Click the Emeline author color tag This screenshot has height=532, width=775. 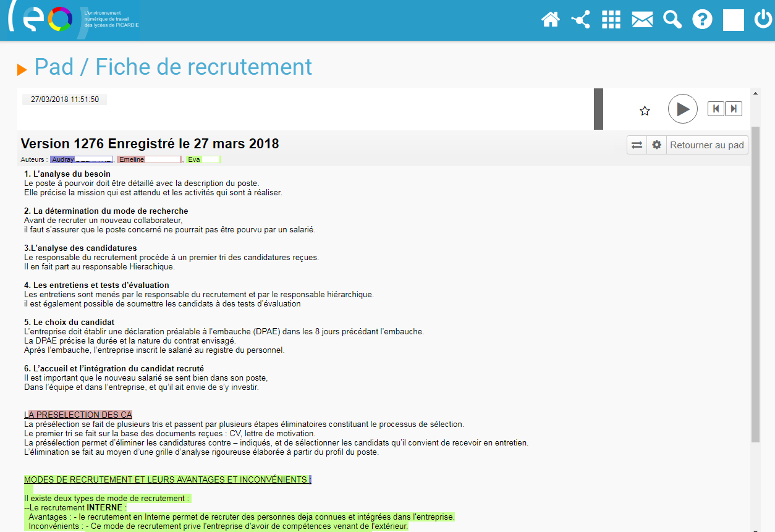tap(149, 159)
